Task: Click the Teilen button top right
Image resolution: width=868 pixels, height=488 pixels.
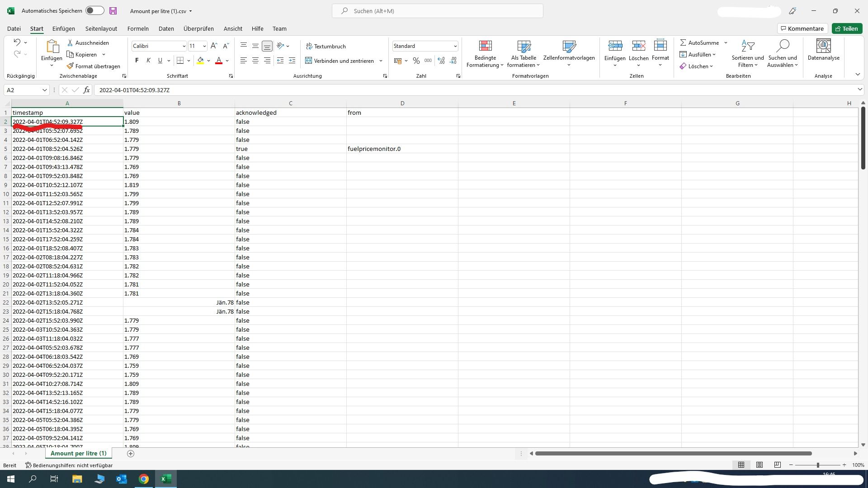Action: tap(847, 28)
